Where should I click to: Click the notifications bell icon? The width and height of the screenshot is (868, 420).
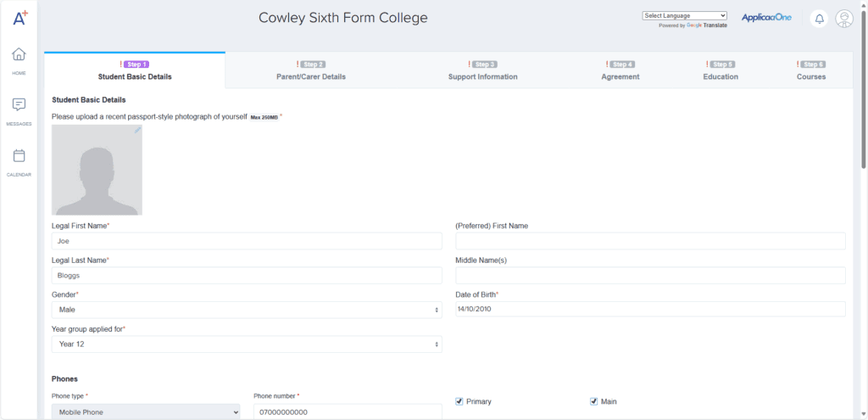click(819, 19)
